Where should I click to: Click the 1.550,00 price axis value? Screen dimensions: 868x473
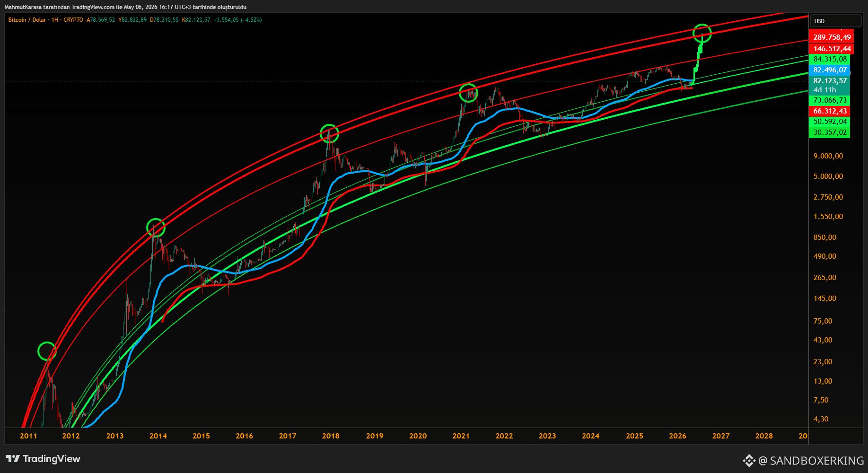tap(828, 217)
